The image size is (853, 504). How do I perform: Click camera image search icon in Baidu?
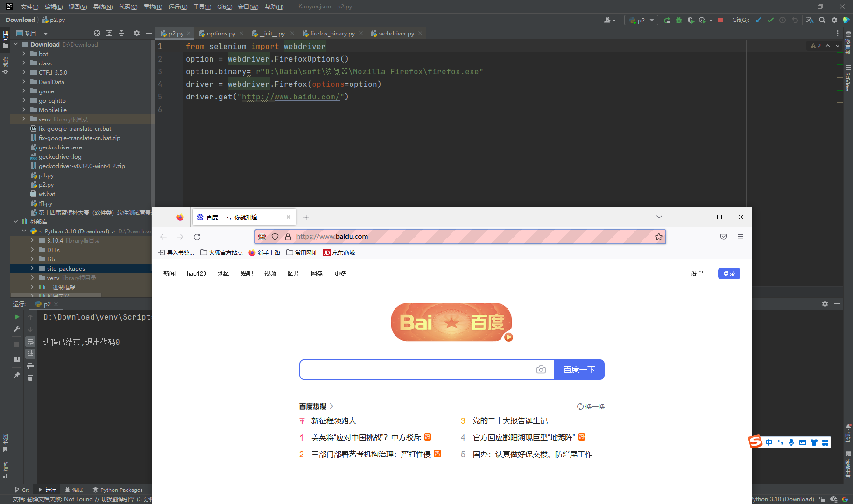coord(541,370)
